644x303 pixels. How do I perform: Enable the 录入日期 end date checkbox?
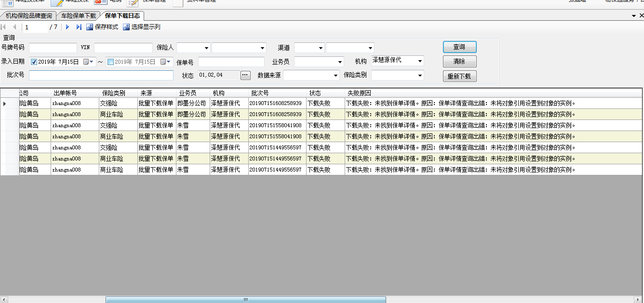click(110, 62)
